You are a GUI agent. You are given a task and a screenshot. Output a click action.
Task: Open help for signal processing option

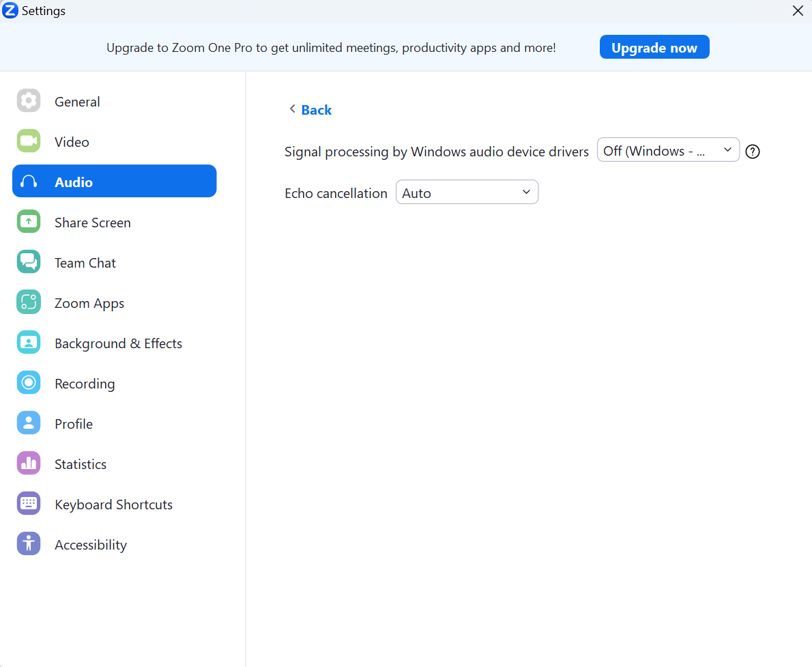pyautogui.click(x=753, y=152)
